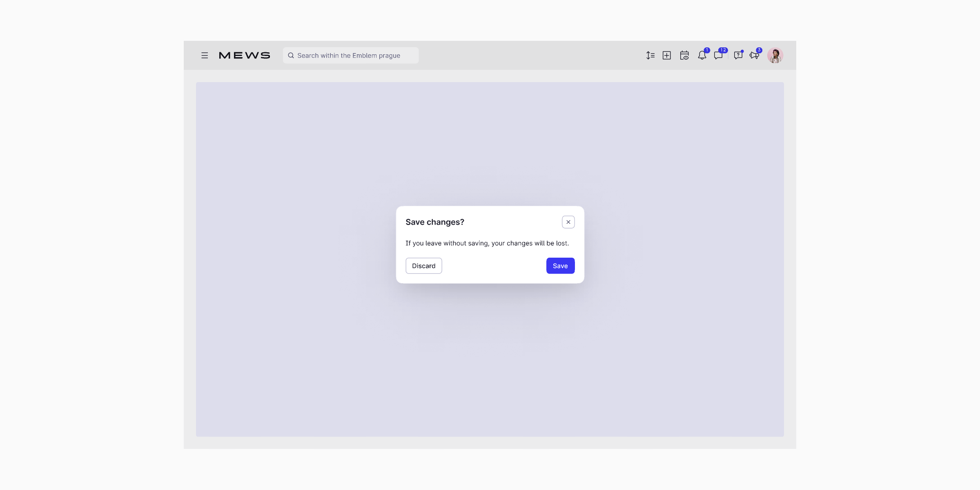Screen dimensions: 980x490
Task: Dismiss the Save changes dialog
Action: coord(568,222)
